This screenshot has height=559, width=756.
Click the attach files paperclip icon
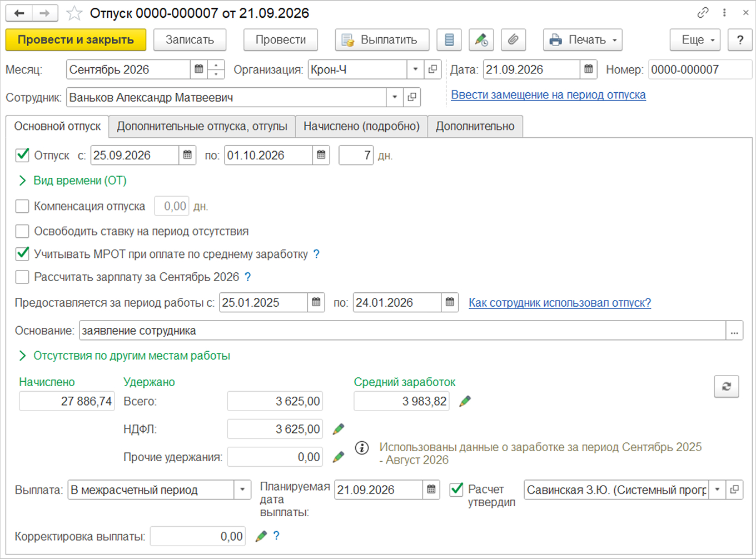[x=514, y=39]
